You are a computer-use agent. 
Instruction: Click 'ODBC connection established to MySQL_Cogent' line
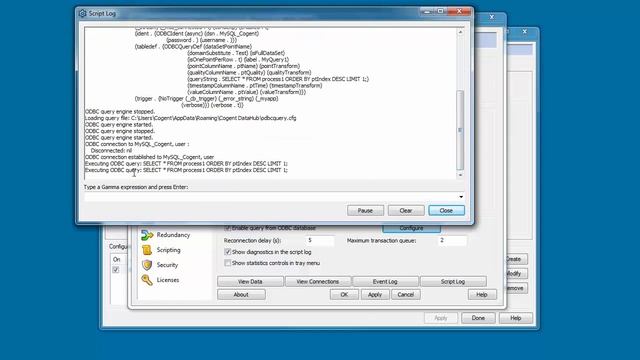149,157
